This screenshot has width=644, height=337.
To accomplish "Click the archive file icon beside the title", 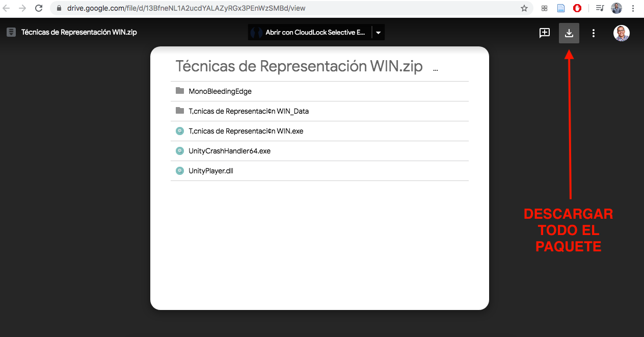I will [11, 32].
